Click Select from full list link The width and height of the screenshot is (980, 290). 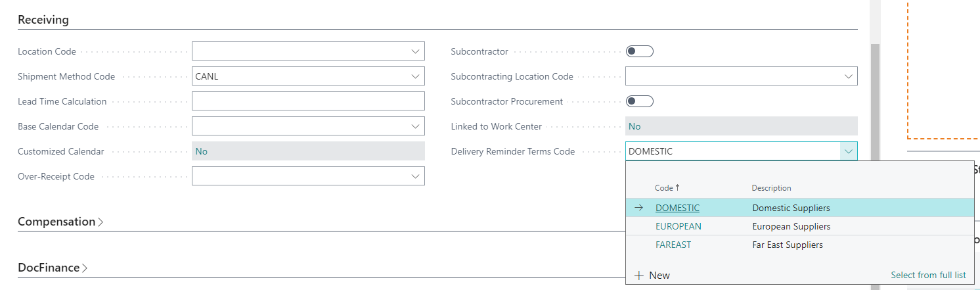click(928, 275)
